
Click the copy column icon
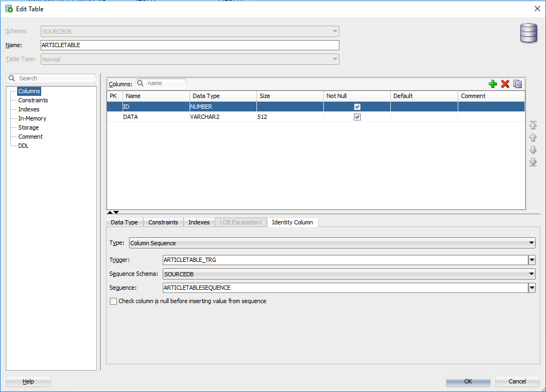(x=517, y=84)
